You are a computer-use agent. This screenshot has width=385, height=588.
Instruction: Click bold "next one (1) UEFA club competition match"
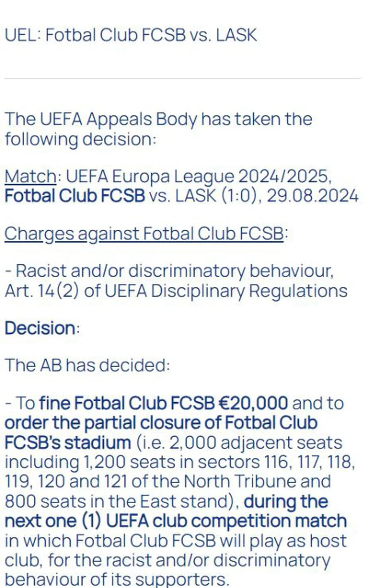pyautogui.click(x=175, y=521)
